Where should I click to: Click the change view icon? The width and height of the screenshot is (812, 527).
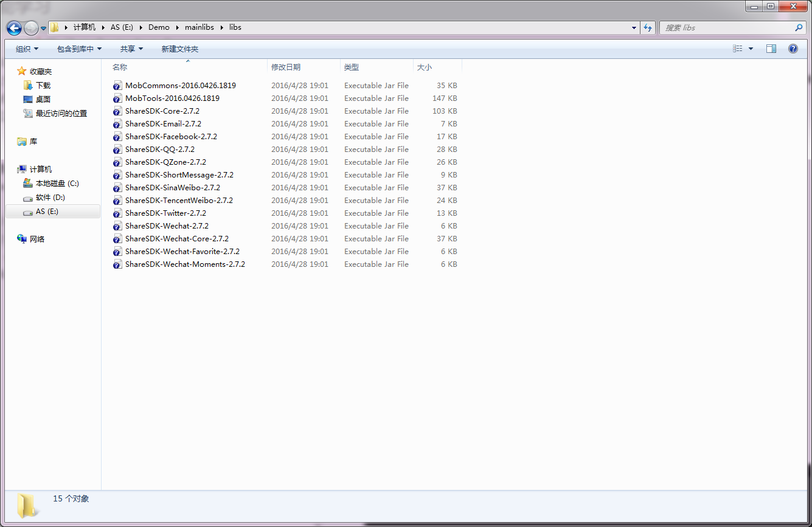(738, 49)
